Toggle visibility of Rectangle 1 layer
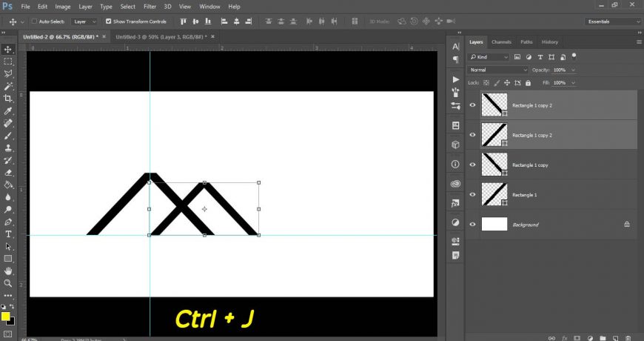This screenshot has width=644, height=341. tap(473, 194)
